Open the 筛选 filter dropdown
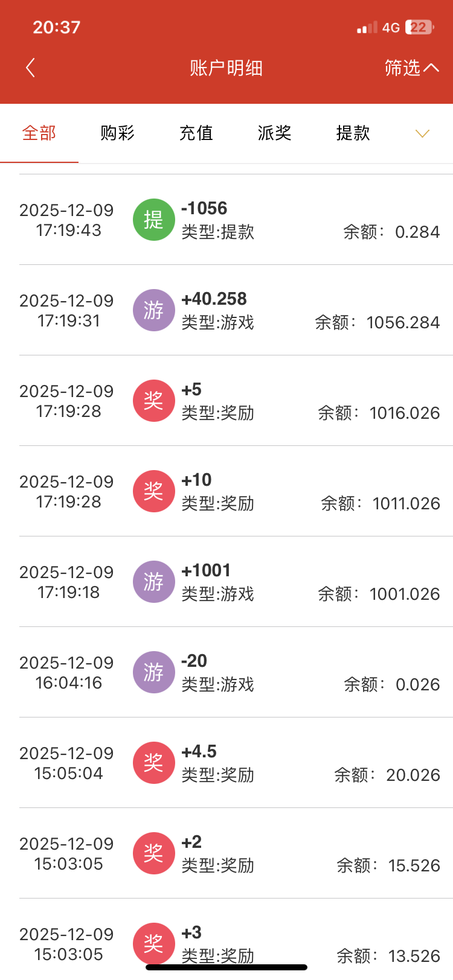 coord(411,68)
